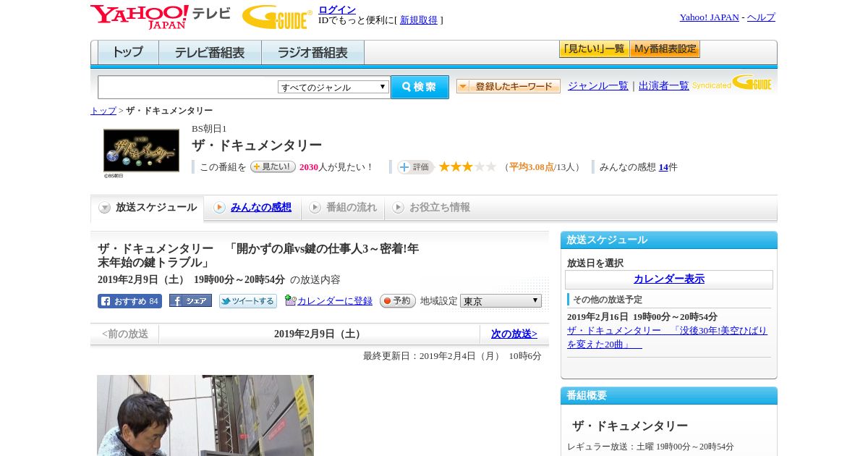The height and width of the screenshot is (456, 868).
Task: Click the locksmith program photo
Action: click(205, 415)
